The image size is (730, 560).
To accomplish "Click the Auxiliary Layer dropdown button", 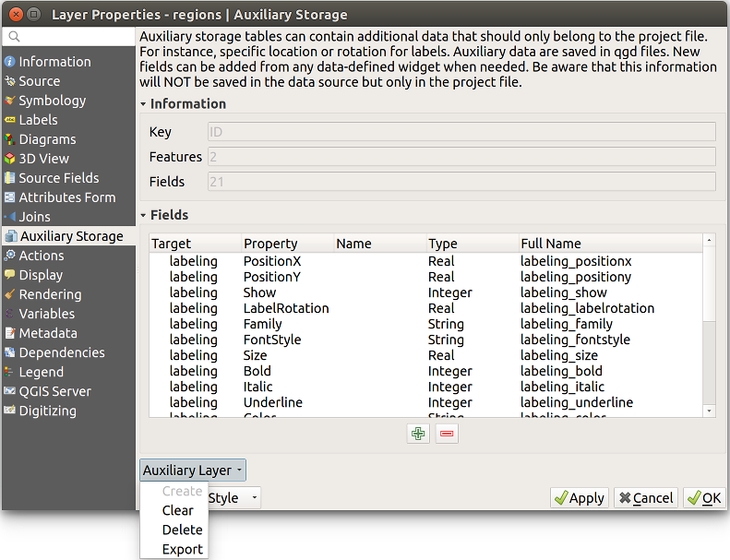I will 192,471.
